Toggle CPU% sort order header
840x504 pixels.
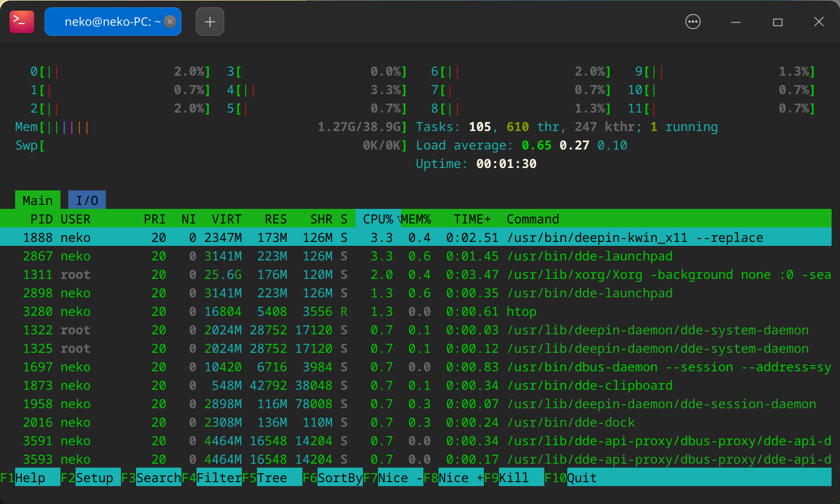pyautogui.click(x=379, y=219)
